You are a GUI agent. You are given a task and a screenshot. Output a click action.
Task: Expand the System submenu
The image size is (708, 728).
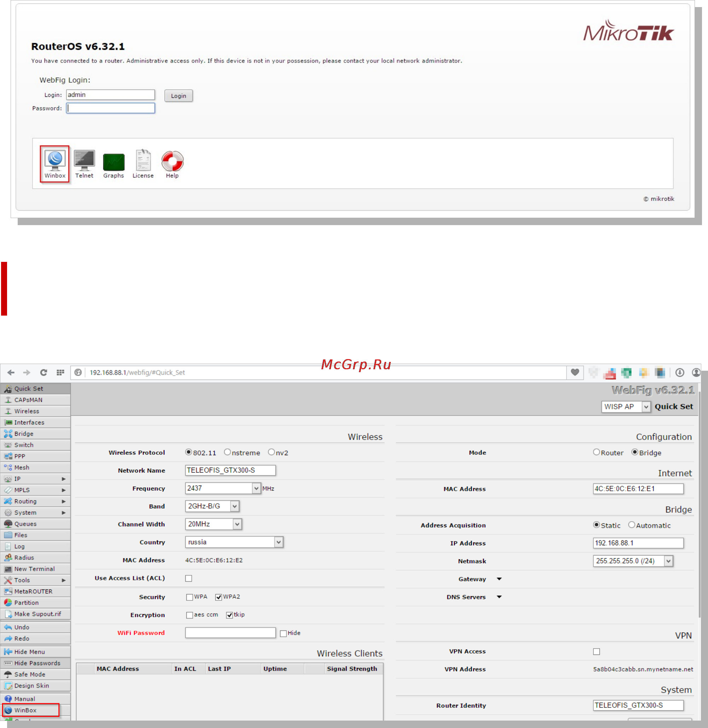35,512
